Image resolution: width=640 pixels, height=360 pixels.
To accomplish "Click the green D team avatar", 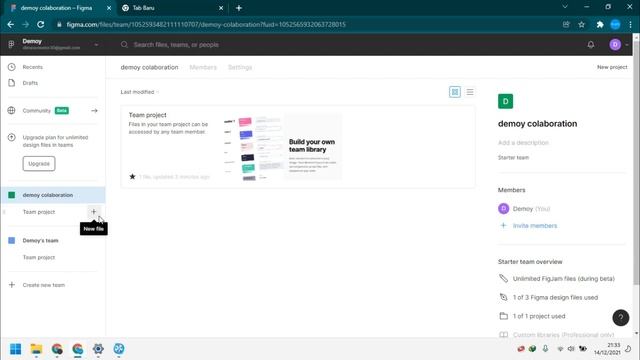I will pyautogui.click(x=505, y=101).
